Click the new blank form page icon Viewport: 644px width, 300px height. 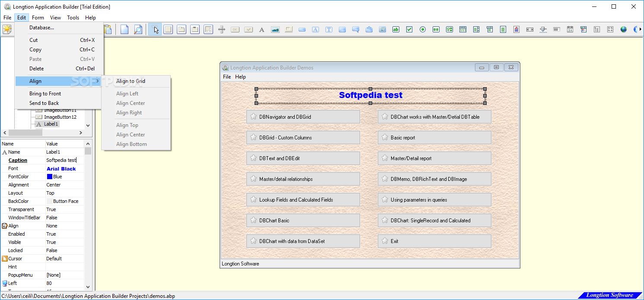point(124,29)
